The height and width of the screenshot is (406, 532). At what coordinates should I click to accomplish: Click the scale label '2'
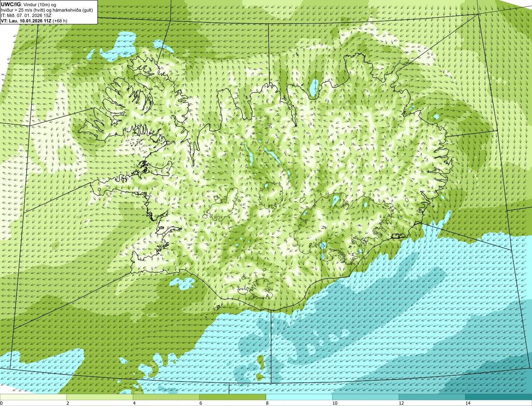point(67,403)
